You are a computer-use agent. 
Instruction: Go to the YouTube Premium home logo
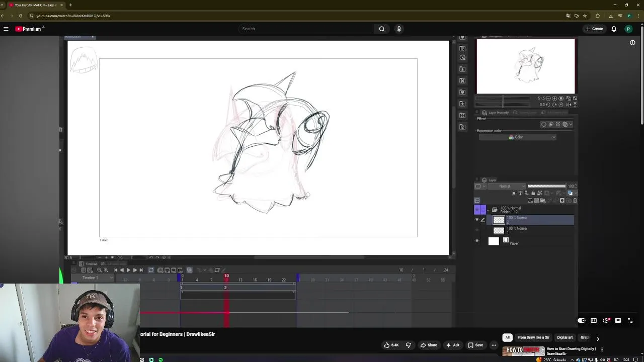(29, 29)
